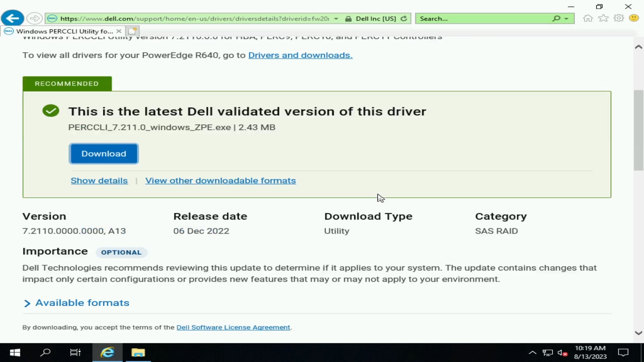Open Show details for driver
Screen dimensions: 644x362
(x=99, y=180)
